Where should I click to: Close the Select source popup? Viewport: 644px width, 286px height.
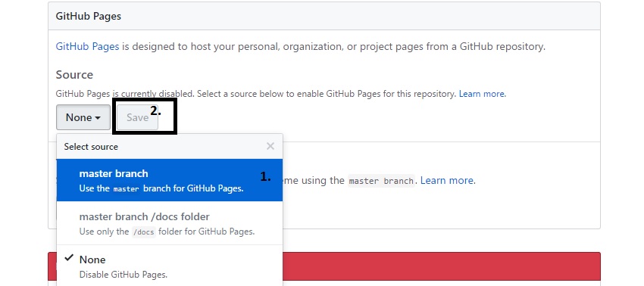click(x=270, y=146)
